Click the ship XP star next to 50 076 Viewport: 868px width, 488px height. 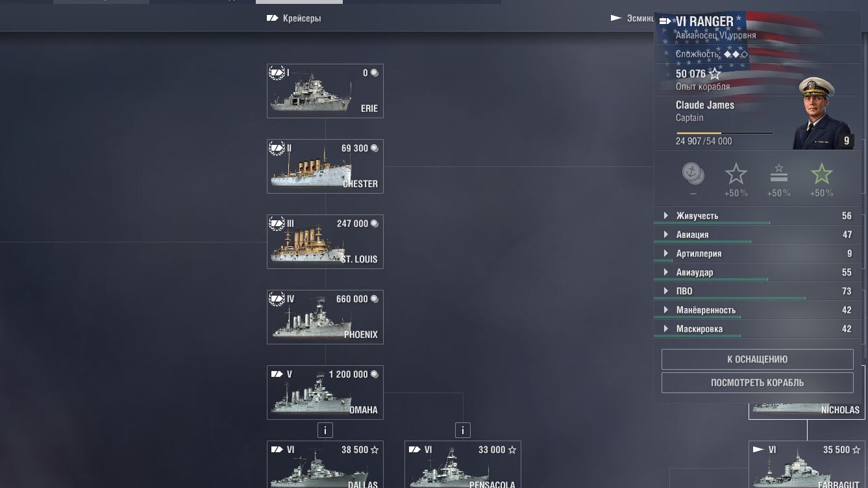point(715,73)
